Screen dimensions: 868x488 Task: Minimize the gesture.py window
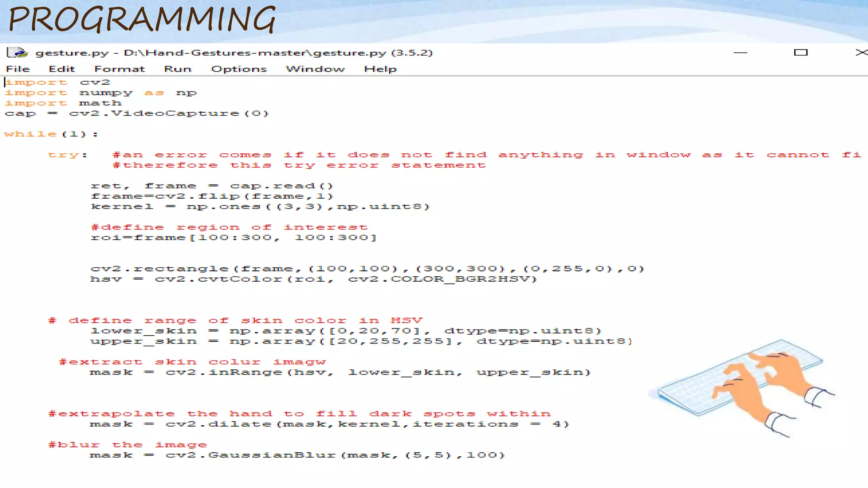tap(740, 53)
